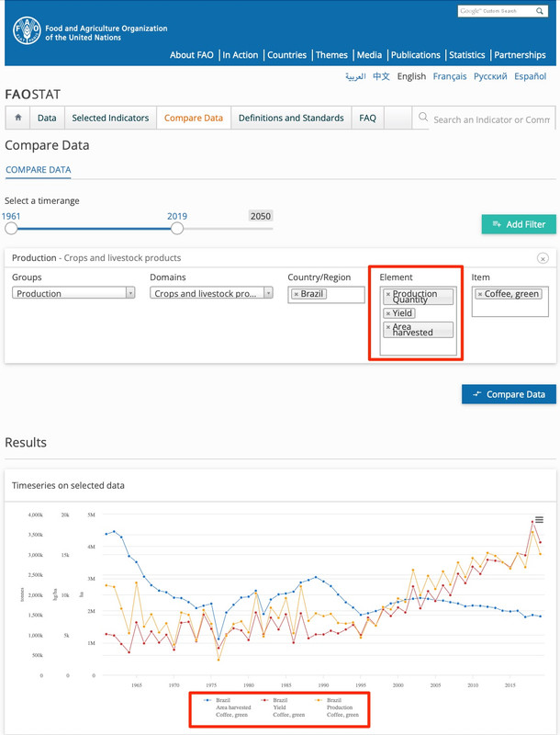Remove the Yield element tag
The height and width of the screenshot is (735, 560).
point(388,313)
